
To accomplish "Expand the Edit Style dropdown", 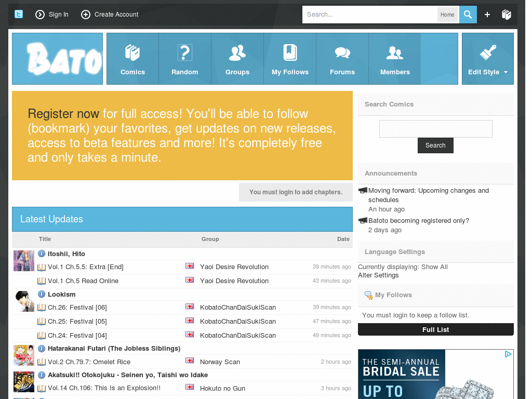I will coord(487,59).
